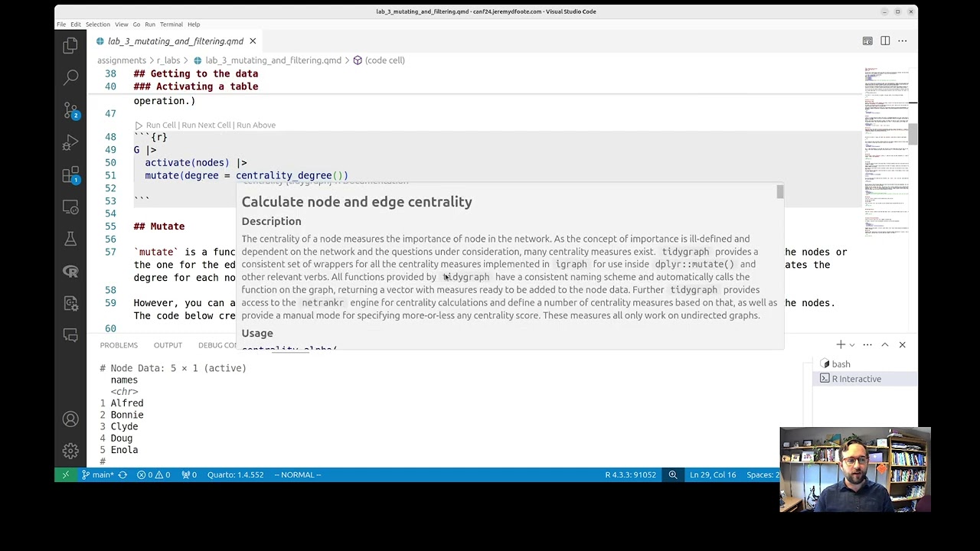Click the -- NORMAL -- vim mode indicator

click(x=297, y=474)
